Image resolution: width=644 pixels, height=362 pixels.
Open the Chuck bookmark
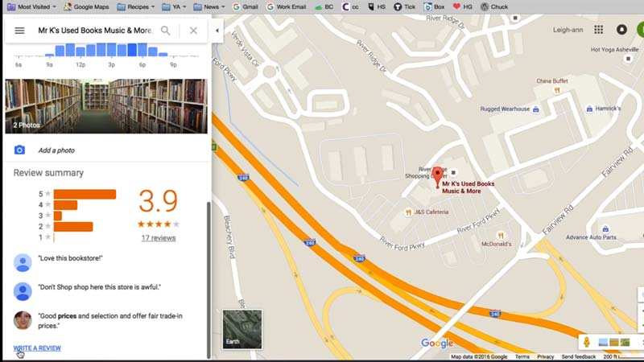pyautogui.click(x=494, y=6)
